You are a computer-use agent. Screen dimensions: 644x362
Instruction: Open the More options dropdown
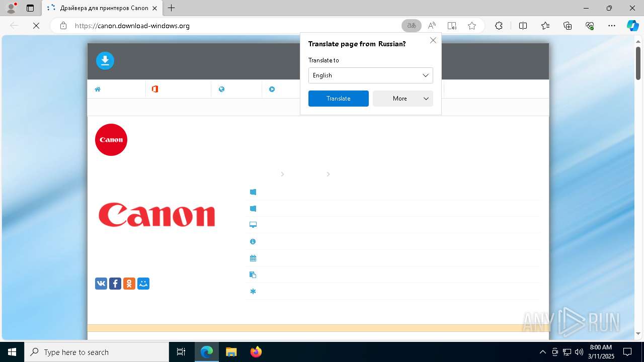(403, 99)
